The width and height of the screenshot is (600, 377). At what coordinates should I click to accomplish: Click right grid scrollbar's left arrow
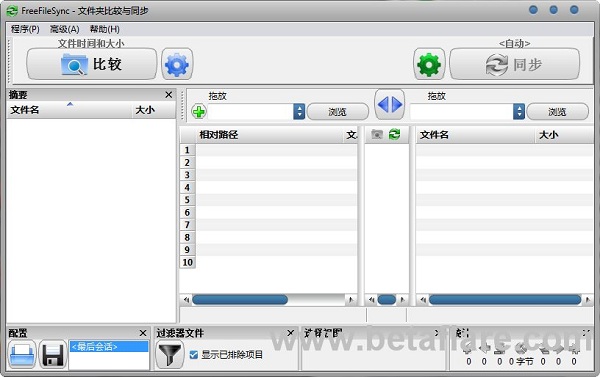(423, 300)
